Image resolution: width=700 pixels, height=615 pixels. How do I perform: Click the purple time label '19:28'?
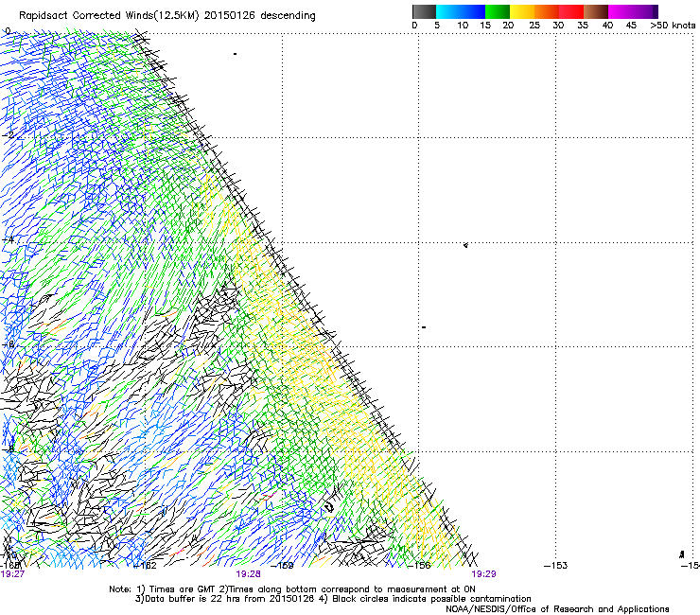click(248, 574)
